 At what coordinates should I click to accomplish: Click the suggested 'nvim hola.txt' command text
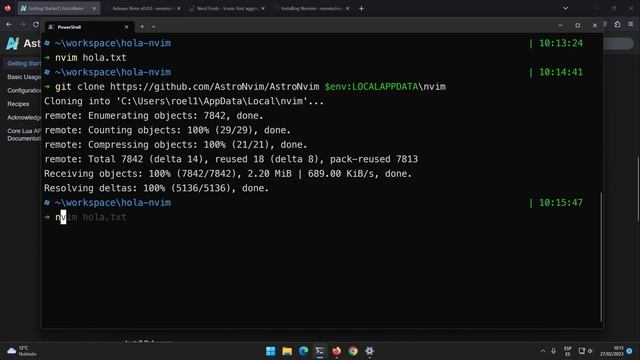pos(91,217)
